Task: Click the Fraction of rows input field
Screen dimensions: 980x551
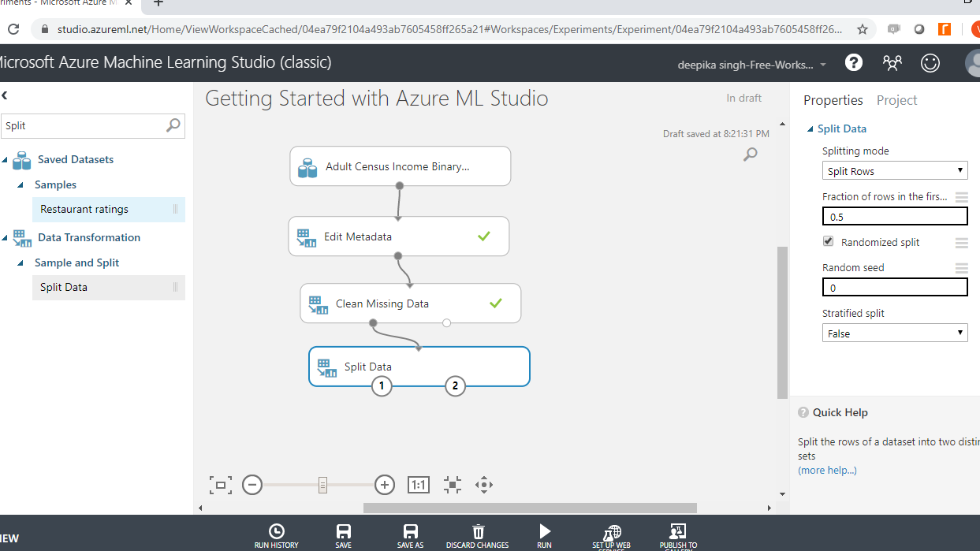Action: click(x=895, y=217)
